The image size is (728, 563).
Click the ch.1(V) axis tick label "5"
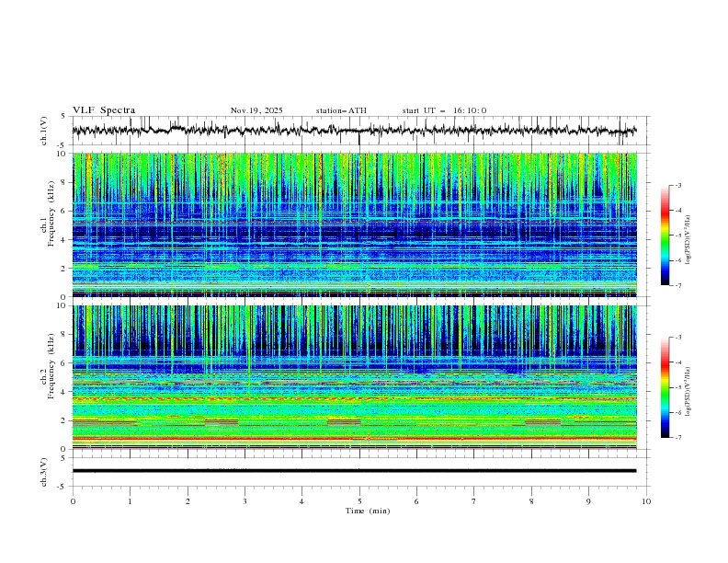point(63,117)
